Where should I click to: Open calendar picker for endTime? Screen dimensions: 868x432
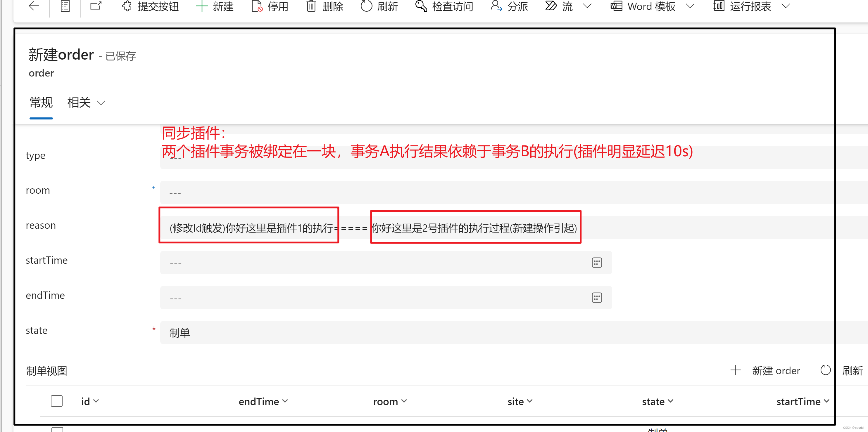tap(596, 298)
